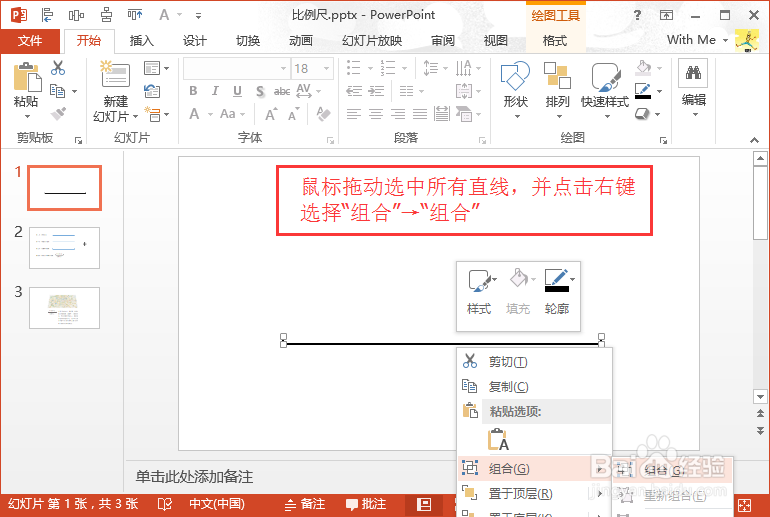Choose Bring to Front (置于顶层) menu item

click(x=534, y=493)
